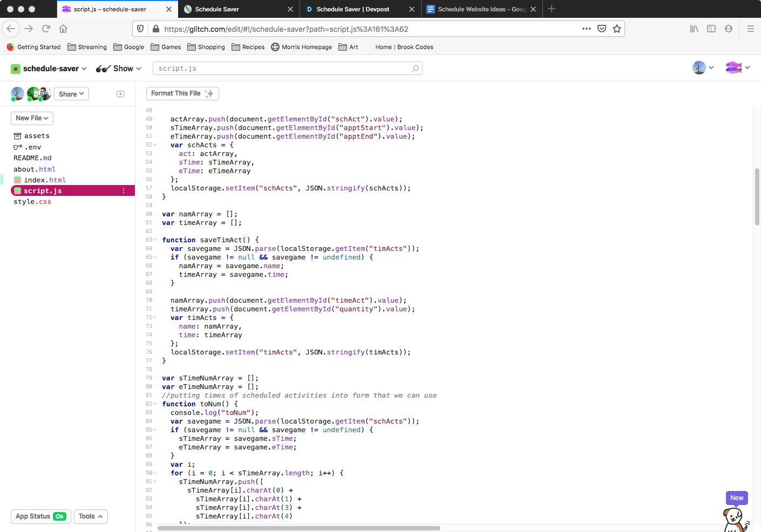Open page actions three-dots menu
Viewport: 761px width, 532px height.
pyautogui.click(x=587, y=29)
